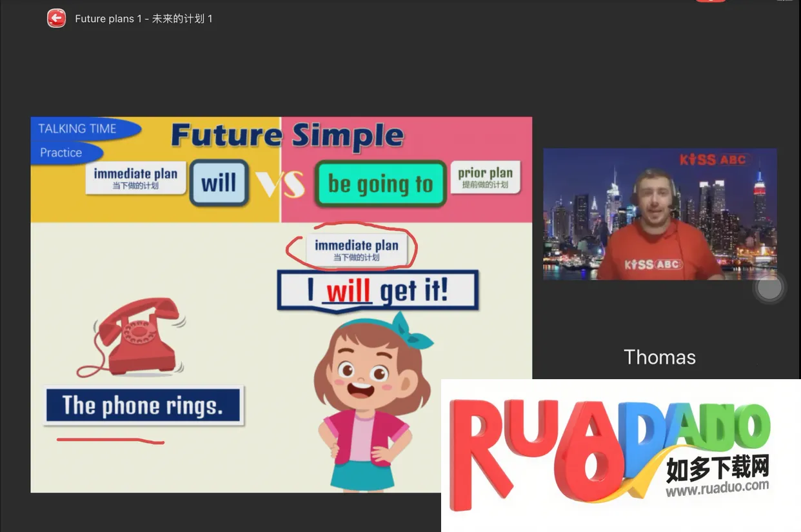Click the 'immediate plan' label beside 'will'
This screenshot has height=532, width=801.
(x=135, y=178)
